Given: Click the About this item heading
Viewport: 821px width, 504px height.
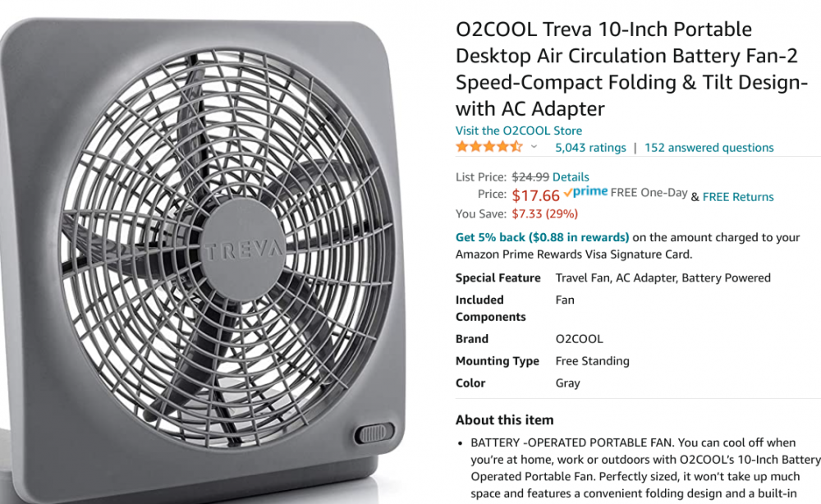Looking at the screenshot, I should click(x=505, y=419).
